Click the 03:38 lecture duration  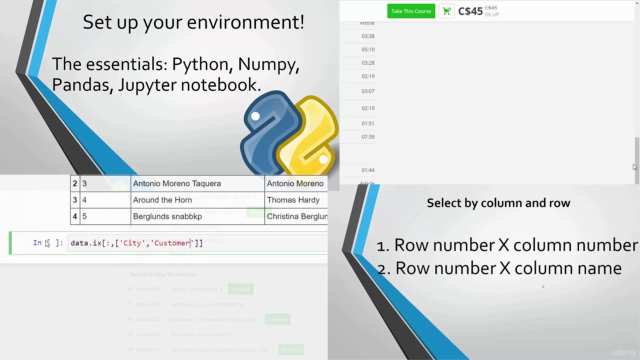[x=368, y=36]
